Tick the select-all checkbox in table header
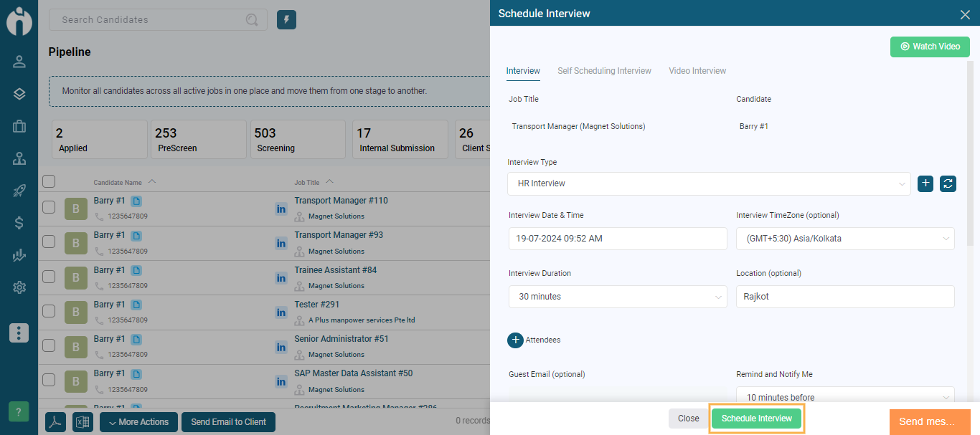 coord(49,181)
